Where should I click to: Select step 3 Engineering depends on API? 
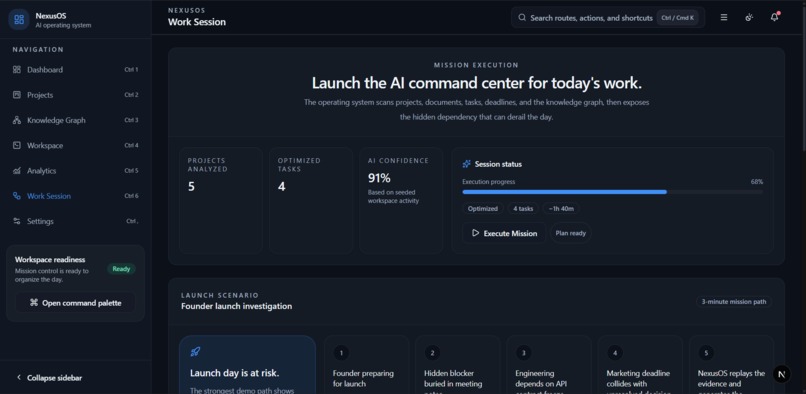(x=549, y=365)
